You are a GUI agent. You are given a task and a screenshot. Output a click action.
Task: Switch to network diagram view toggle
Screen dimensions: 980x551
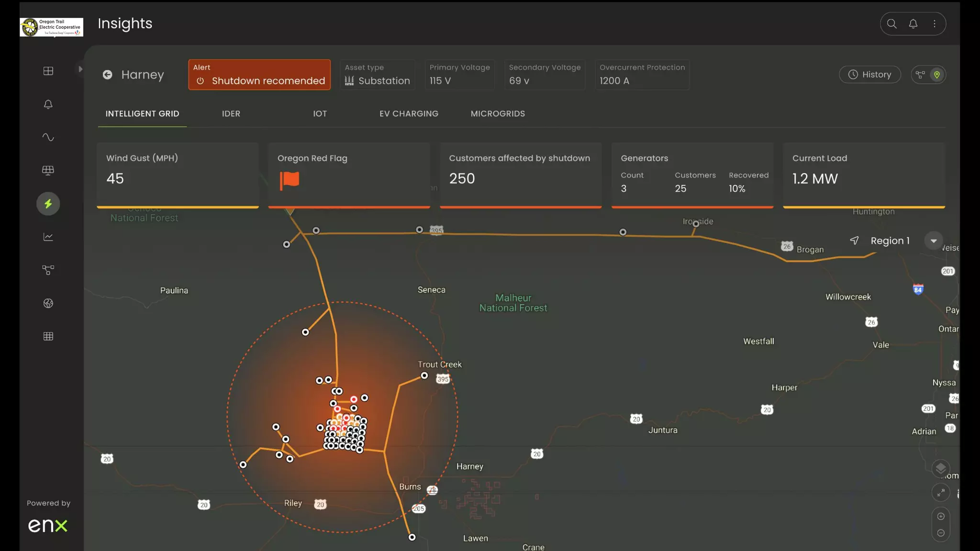[920, 75]
